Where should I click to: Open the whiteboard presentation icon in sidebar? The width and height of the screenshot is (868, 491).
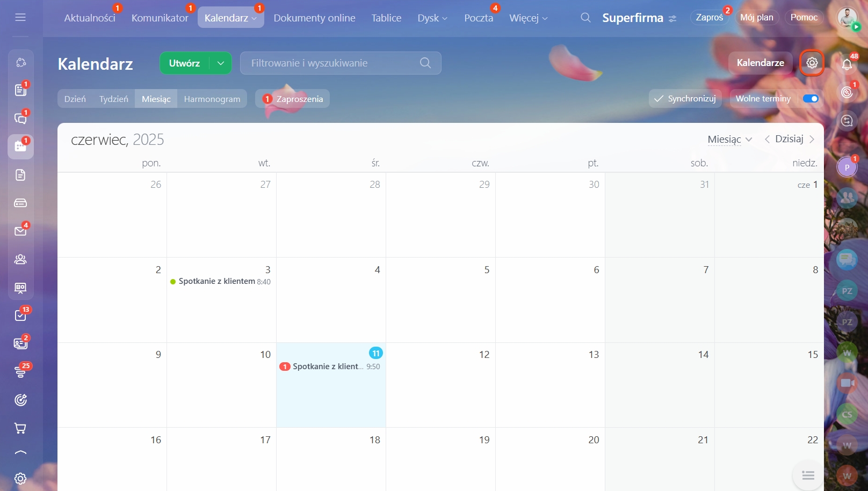20,288
